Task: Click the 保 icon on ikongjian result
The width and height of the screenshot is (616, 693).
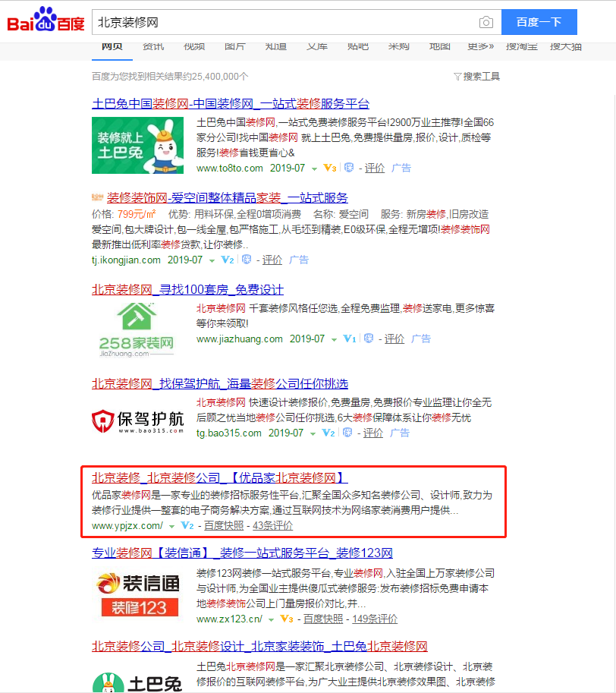Action: coord(247,260)
